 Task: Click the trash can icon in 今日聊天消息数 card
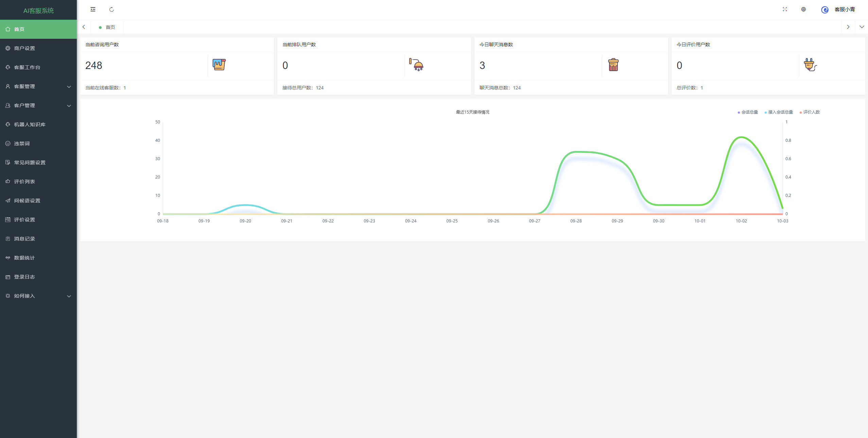tap(613, 65)
